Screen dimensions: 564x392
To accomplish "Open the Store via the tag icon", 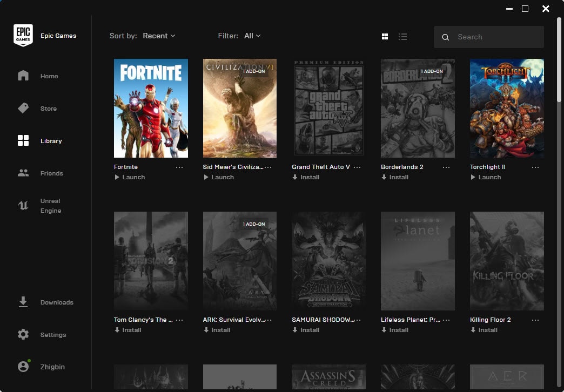I will (23, 108).
